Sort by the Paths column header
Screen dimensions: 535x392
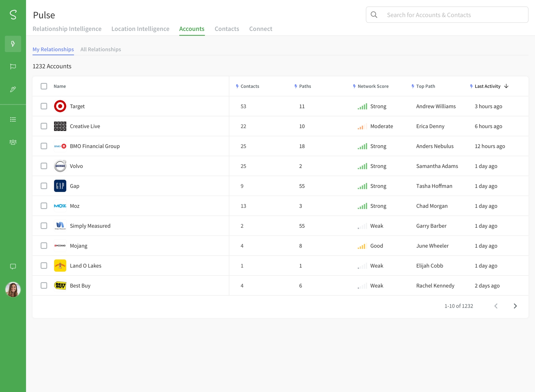(x=303, y=86)
